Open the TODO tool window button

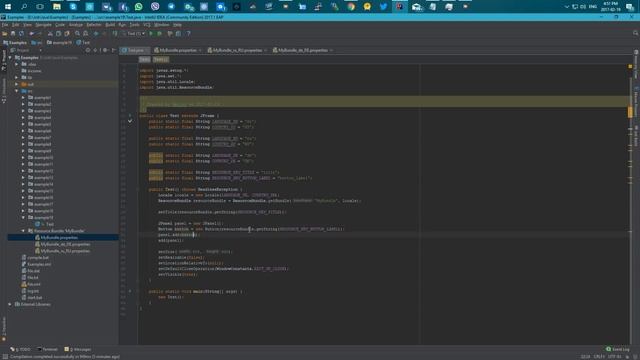click(20, 349)
